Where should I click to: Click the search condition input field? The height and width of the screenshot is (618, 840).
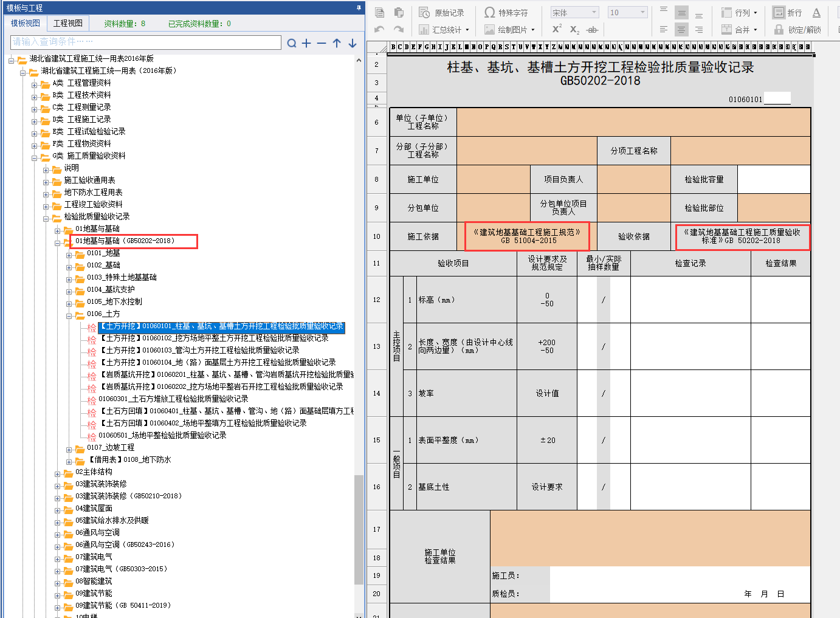click(x=146, y=42)
